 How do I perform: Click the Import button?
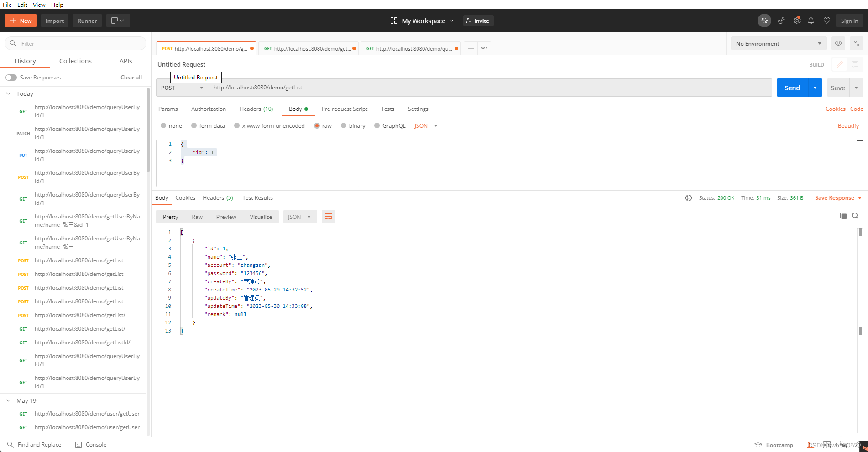55,21
